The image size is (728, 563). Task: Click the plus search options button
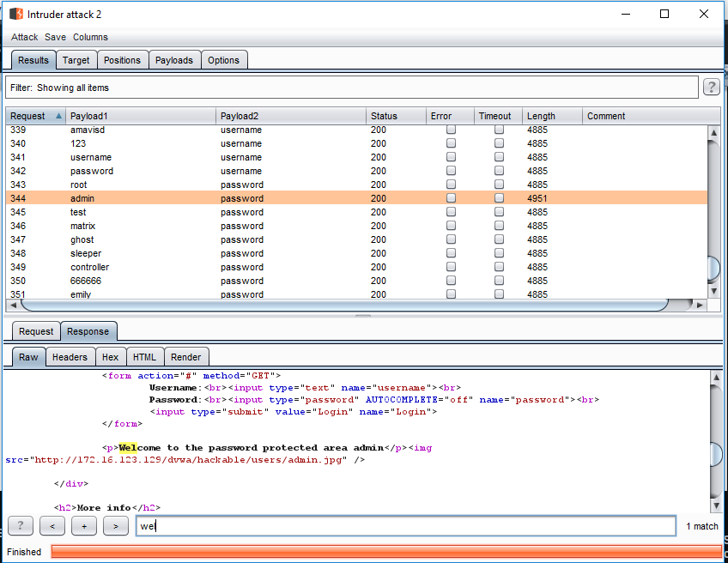pyautogui.click(x=83, y=526)
